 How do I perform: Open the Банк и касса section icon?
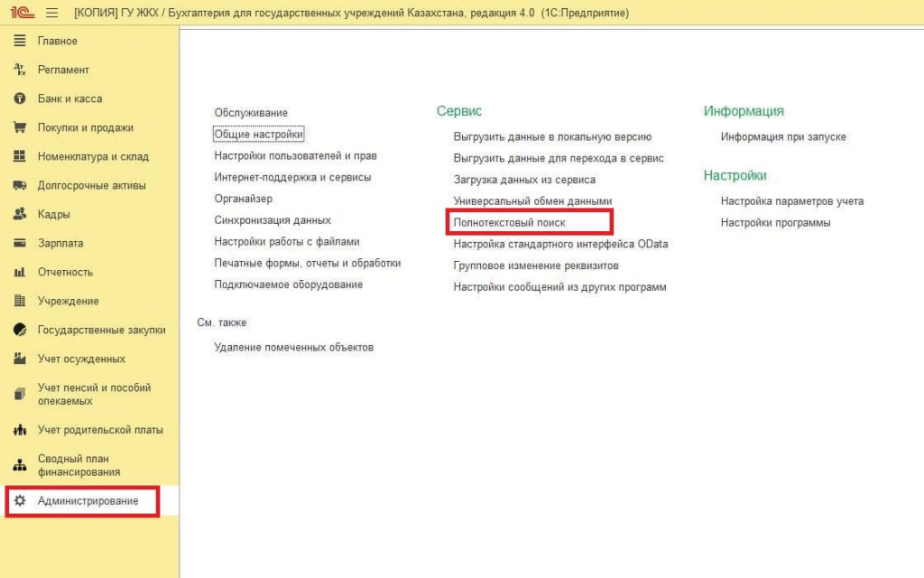coord(18,98)
